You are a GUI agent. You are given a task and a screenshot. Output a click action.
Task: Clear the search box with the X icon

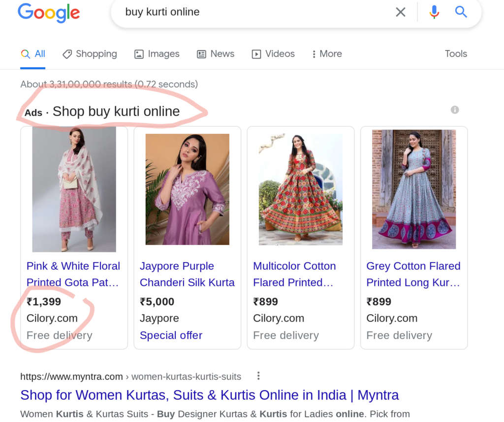point(401,12)
